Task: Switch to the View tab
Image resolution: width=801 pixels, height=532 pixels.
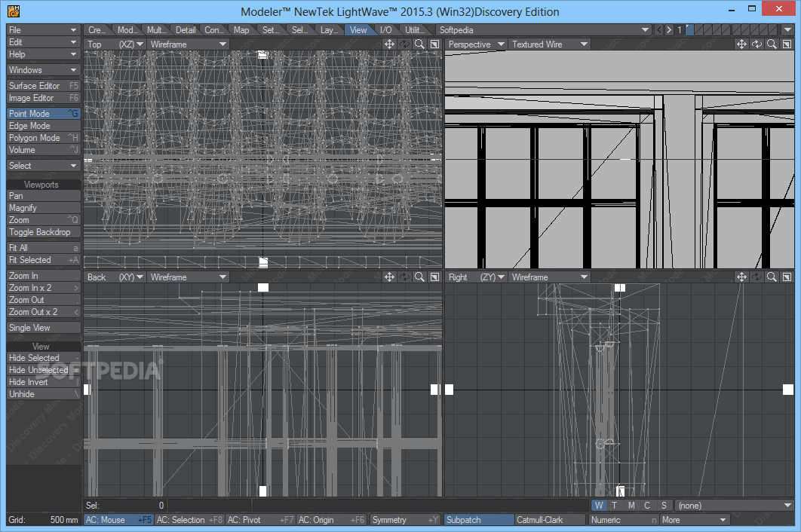Action: coord(358,30)
